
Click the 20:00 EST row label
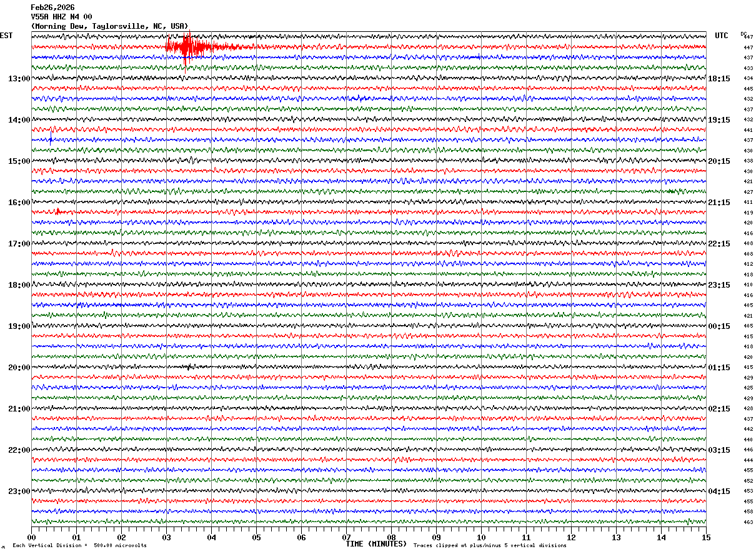click(x=19, y=368)
